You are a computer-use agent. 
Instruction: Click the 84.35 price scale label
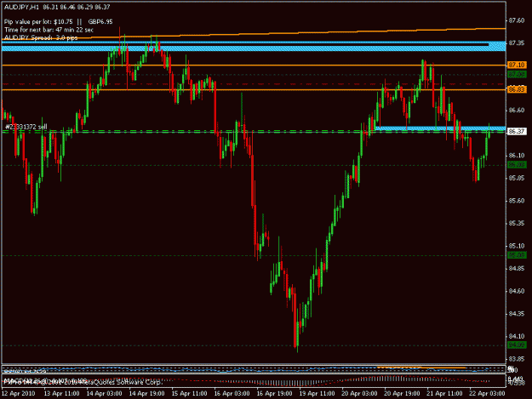[517, 314]
